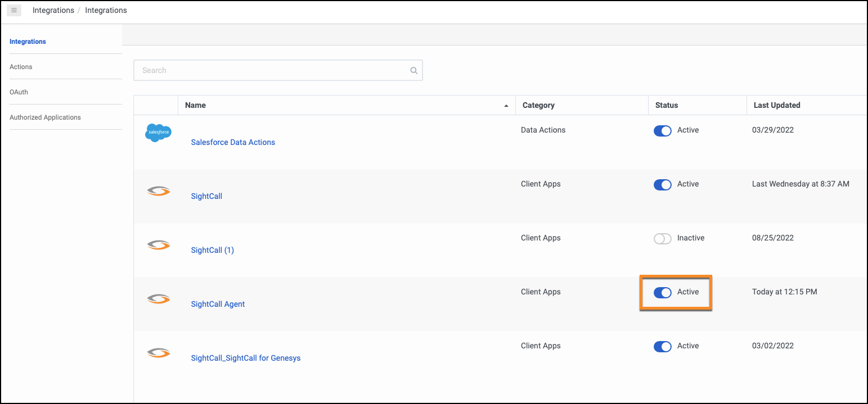
Task: Click Active label in Salesforce row
Action: [688, 130]
